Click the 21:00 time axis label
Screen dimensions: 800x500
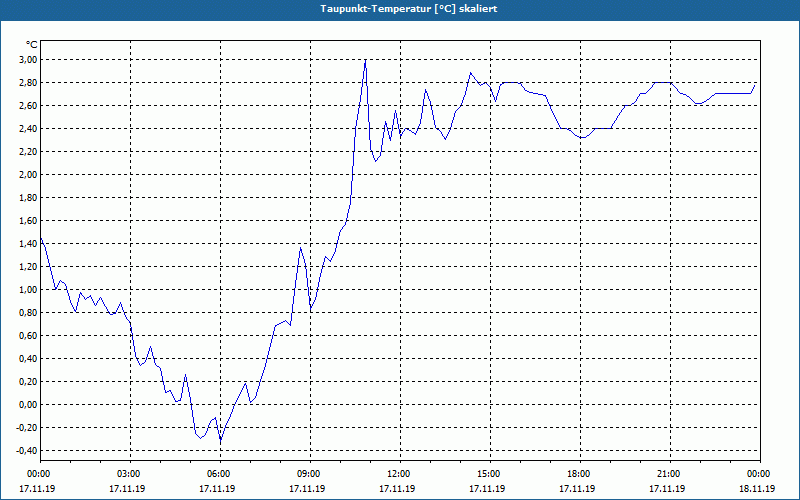click(x=670, y=474)
